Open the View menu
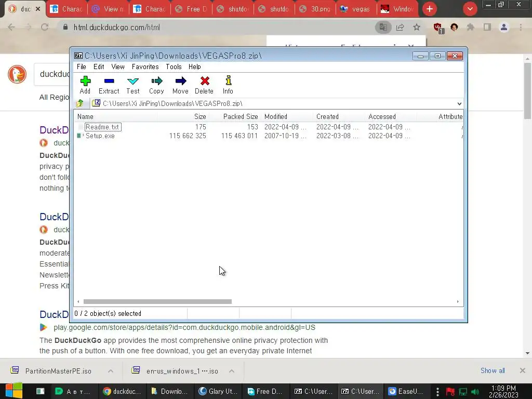The width and height of the screenshot is (532, 399). pos(118,67)
